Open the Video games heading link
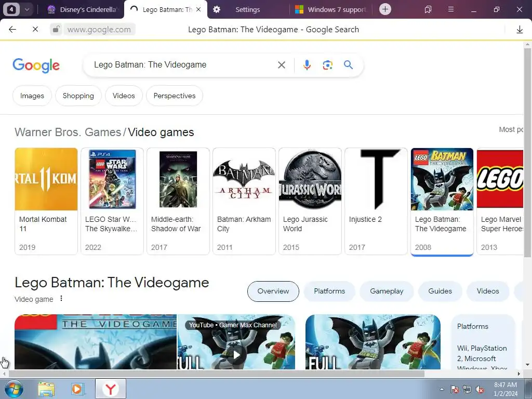 [x=161, y=132]
